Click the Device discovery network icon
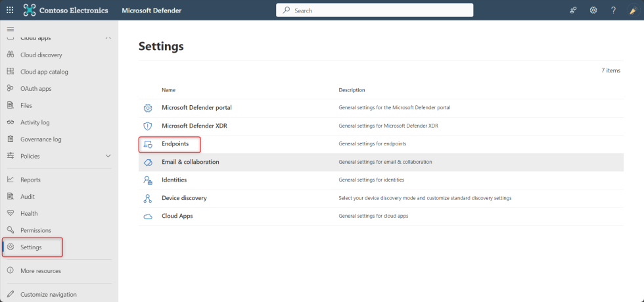644x302 pixels. 148,199
